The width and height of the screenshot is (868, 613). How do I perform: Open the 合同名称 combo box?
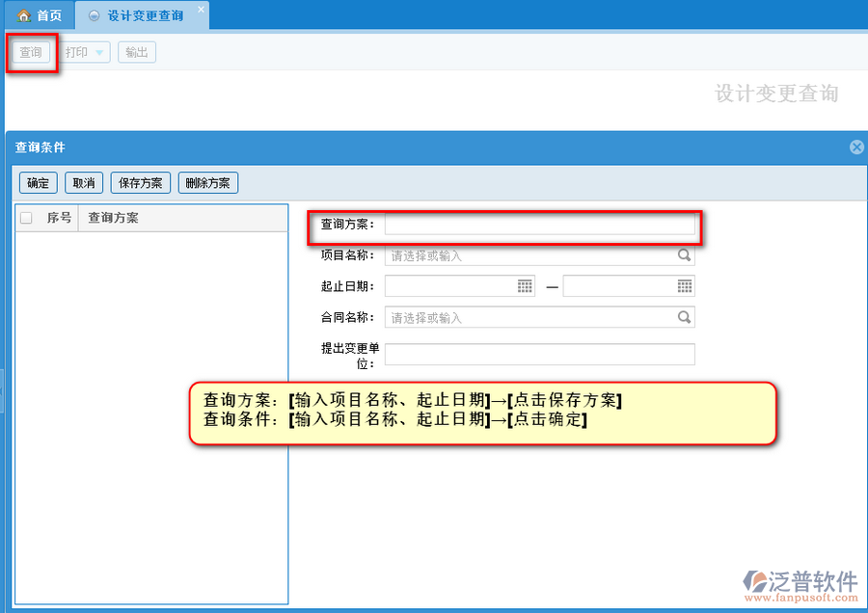(x=530, y=317)
